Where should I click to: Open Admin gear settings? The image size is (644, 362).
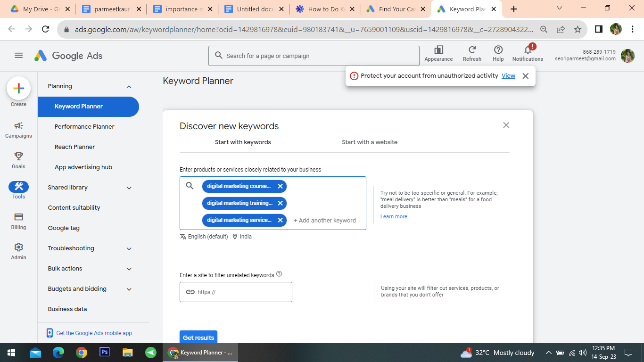pos(18,251)
